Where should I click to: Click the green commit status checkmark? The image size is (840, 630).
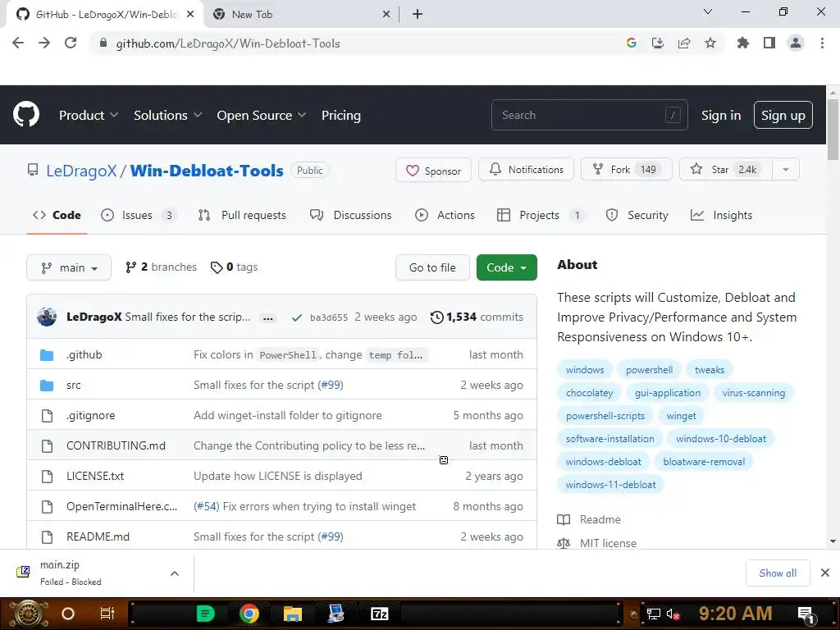[x=296, y=317]
